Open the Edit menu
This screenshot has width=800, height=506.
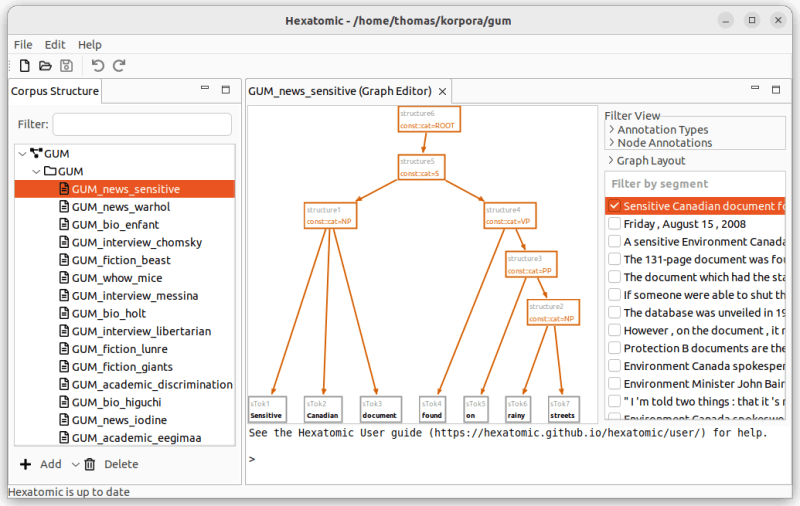coord(55,45)
